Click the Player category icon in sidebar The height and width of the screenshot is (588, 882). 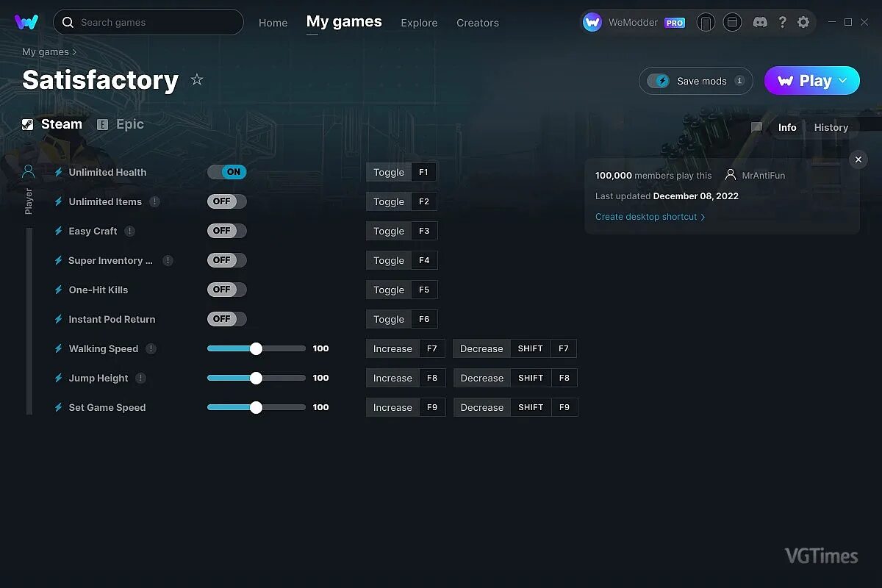click(x=29, y=171)
